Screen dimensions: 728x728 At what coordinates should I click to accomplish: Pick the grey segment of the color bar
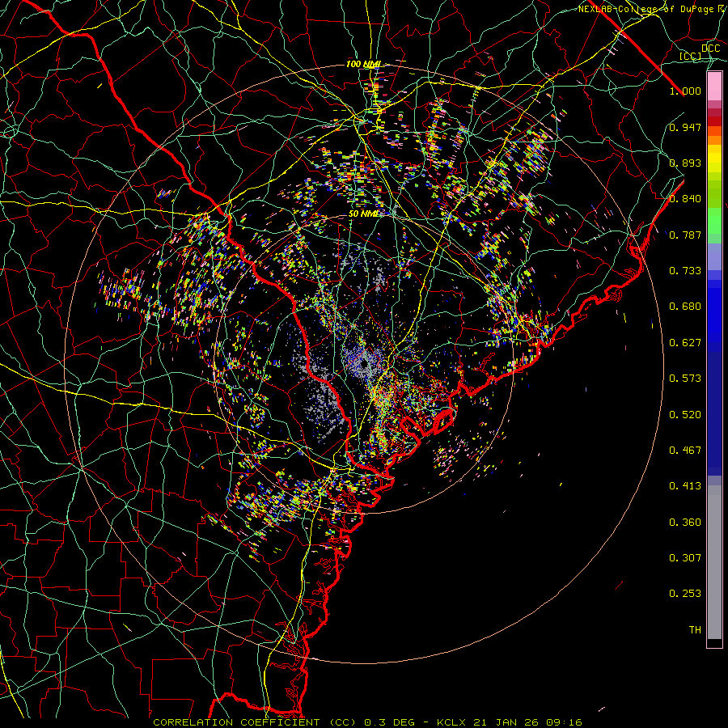[x=714, y=562]
